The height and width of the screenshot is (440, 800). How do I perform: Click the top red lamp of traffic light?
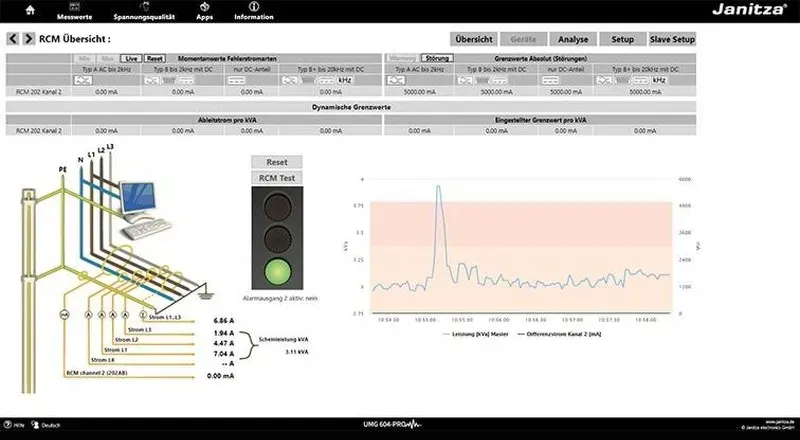[277, 205]
